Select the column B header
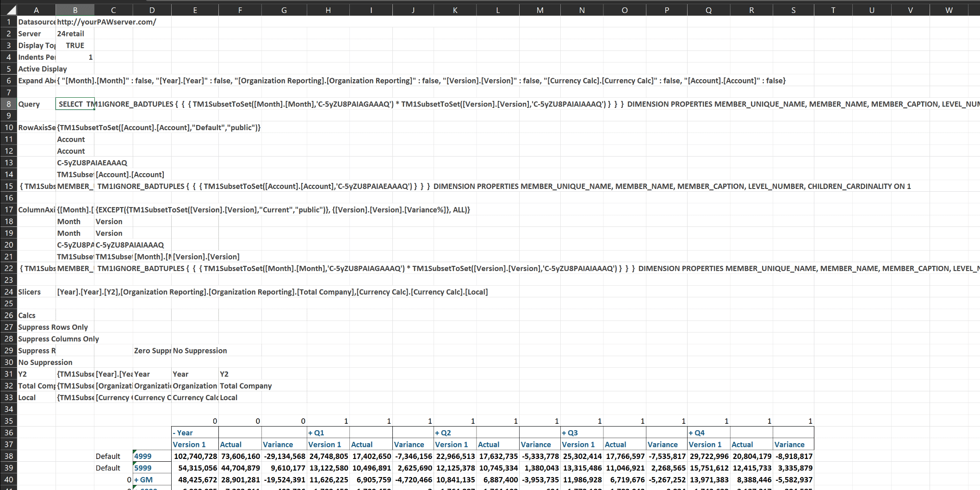 click(x=75, y=10)
